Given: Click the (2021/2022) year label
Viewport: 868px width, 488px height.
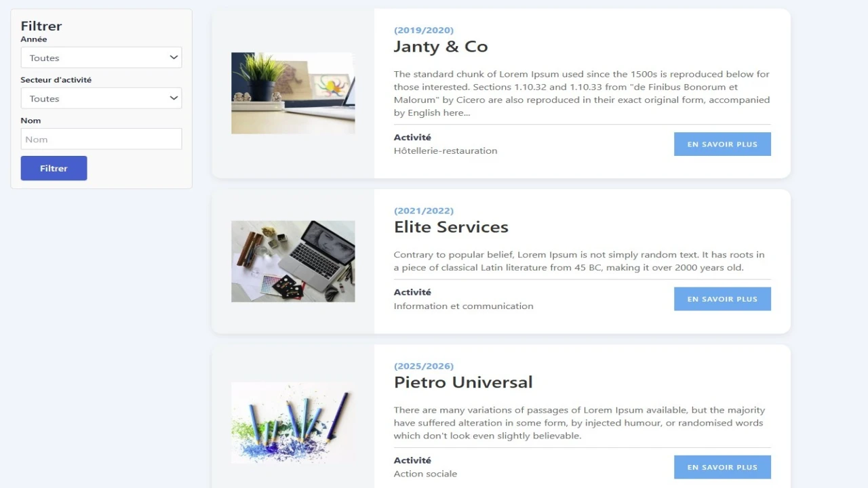Looking at the screenshot, I should [x=424, y=211].
